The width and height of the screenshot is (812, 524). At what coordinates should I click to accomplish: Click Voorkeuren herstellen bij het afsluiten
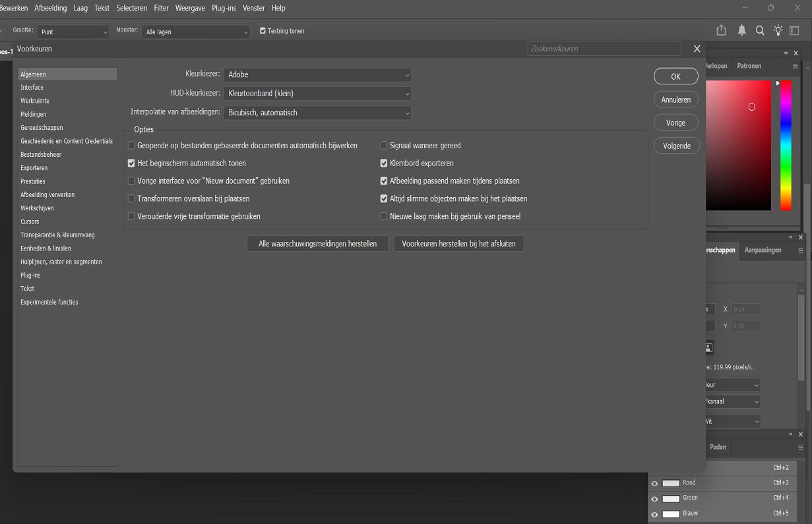tap(459, 244)
